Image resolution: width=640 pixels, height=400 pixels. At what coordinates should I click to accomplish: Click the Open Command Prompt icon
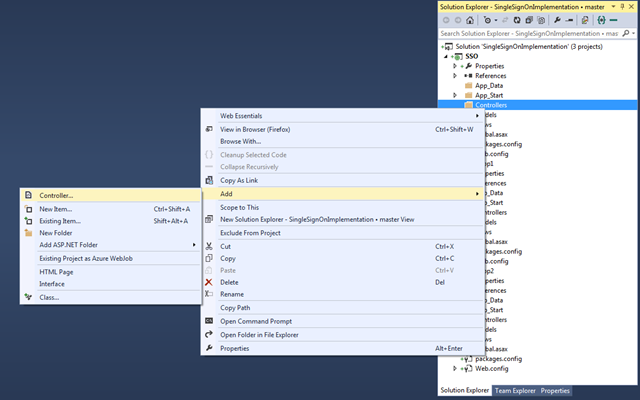pyautogui.click(x=209, y=321)
